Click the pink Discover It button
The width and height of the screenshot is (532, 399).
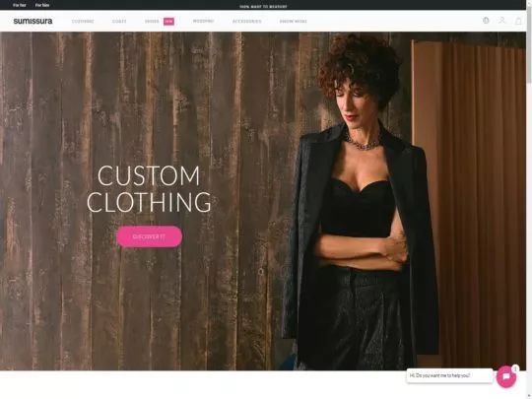(150, 236)
